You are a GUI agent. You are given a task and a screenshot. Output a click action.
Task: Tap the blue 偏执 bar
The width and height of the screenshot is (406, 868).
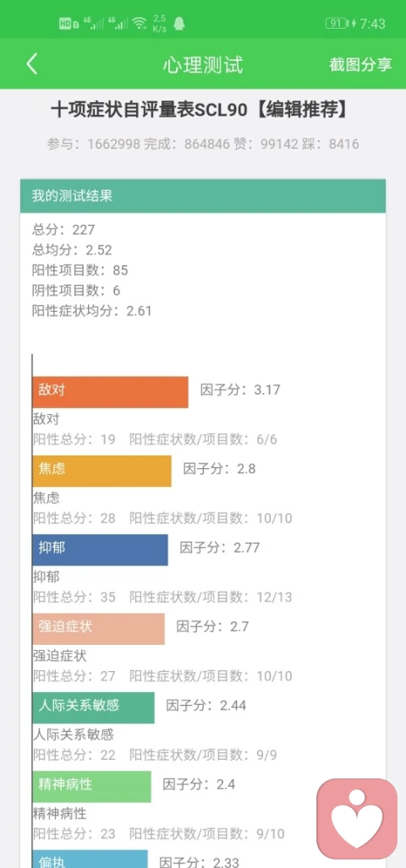pyautogui.click(x=91, y=859)
